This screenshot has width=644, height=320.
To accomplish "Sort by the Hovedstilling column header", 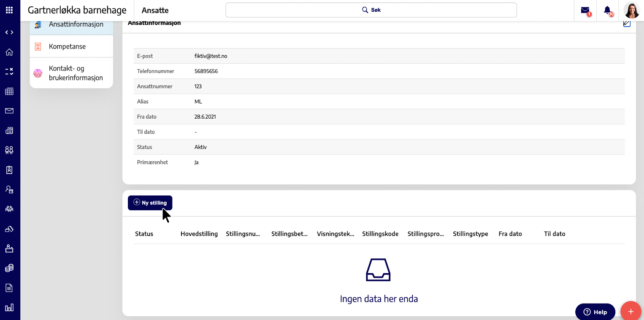I will click(x=199, y=234).
